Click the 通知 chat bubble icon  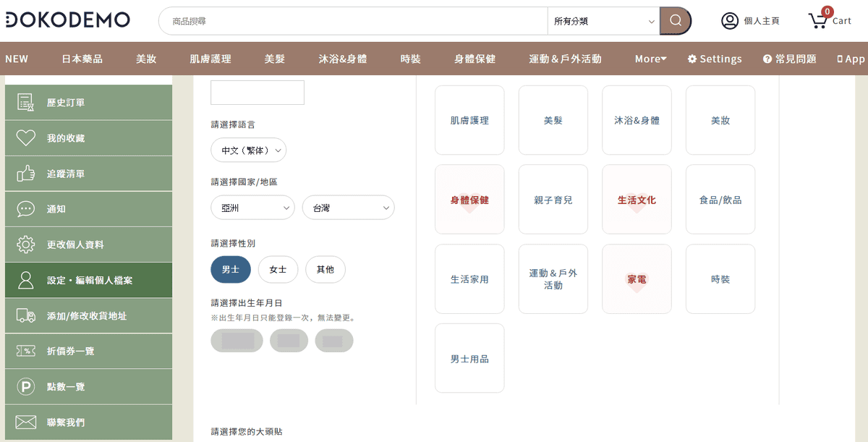point(26,209)
